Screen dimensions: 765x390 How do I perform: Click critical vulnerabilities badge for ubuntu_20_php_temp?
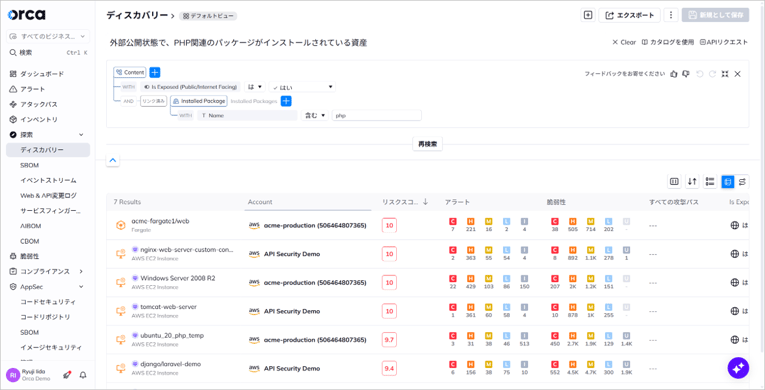pos(555,336)
